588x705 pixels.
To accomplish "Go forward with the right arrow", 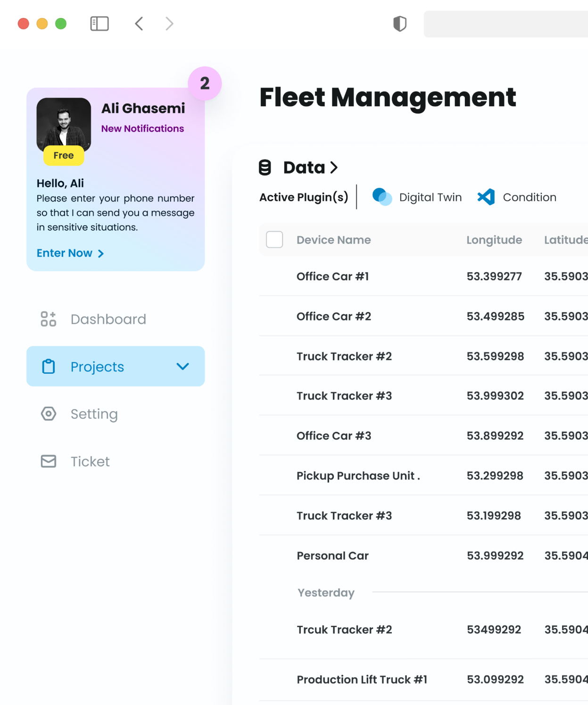I will (x=169, y=24).
